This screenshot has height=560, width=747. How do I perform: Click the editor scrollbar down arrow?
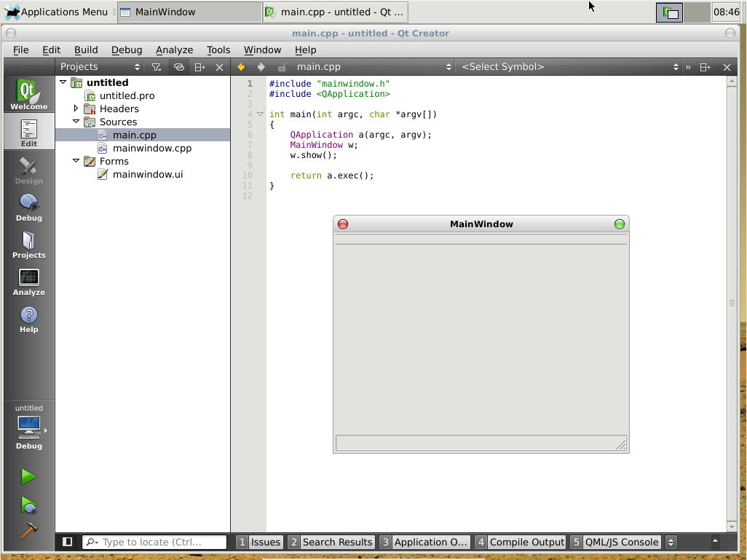pyautogui.click(x=732, y=527)
